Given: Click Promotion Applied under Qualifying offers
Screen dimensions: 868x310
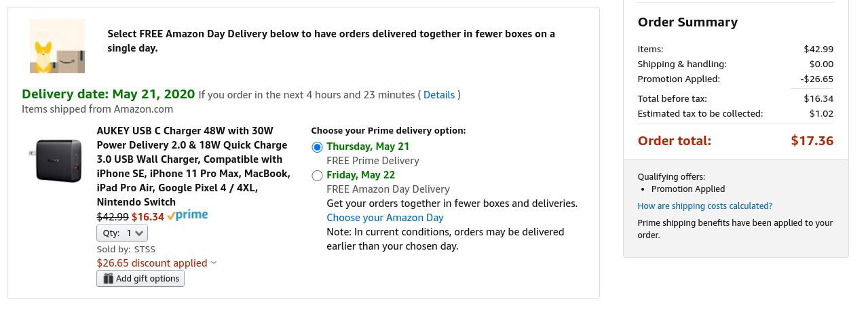Looking at the screenshot, I should click(x=687, y=189).
